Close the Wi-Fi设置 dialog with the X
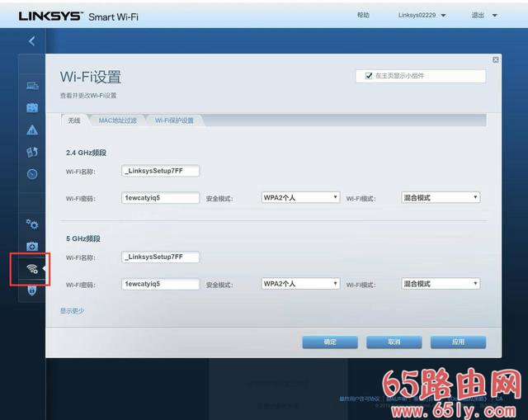 [495, 59]
